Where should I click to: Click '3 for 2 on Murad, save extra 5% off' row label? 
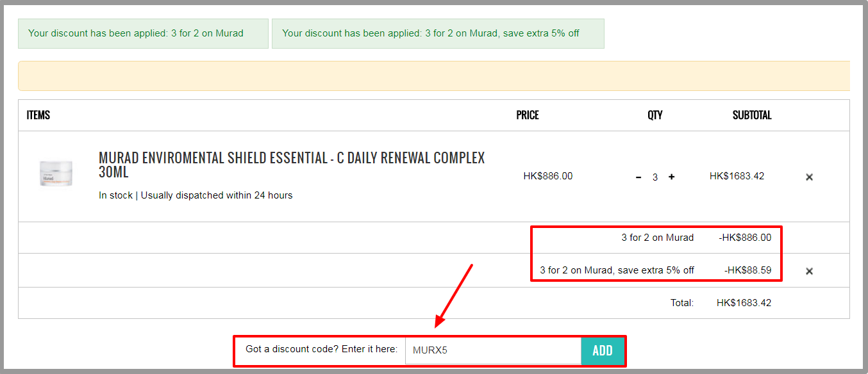[x=617, y=270]
